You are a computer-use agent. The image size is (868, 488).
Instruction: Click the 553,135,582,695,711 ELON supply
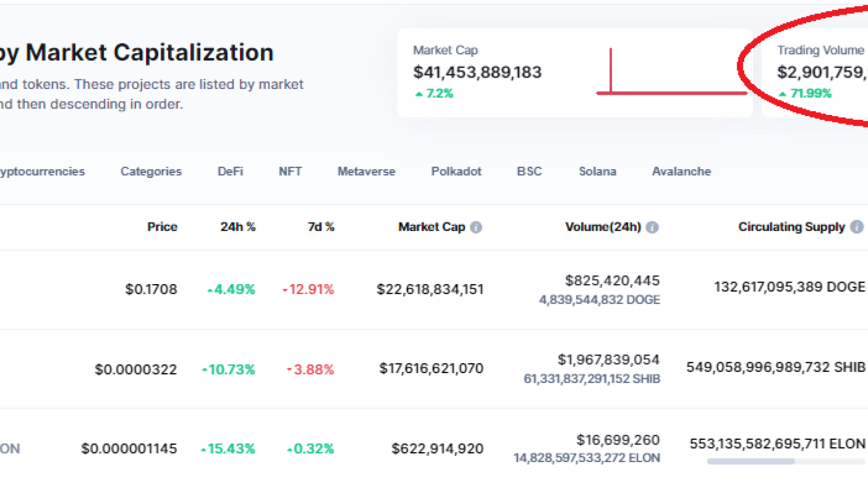777,444
